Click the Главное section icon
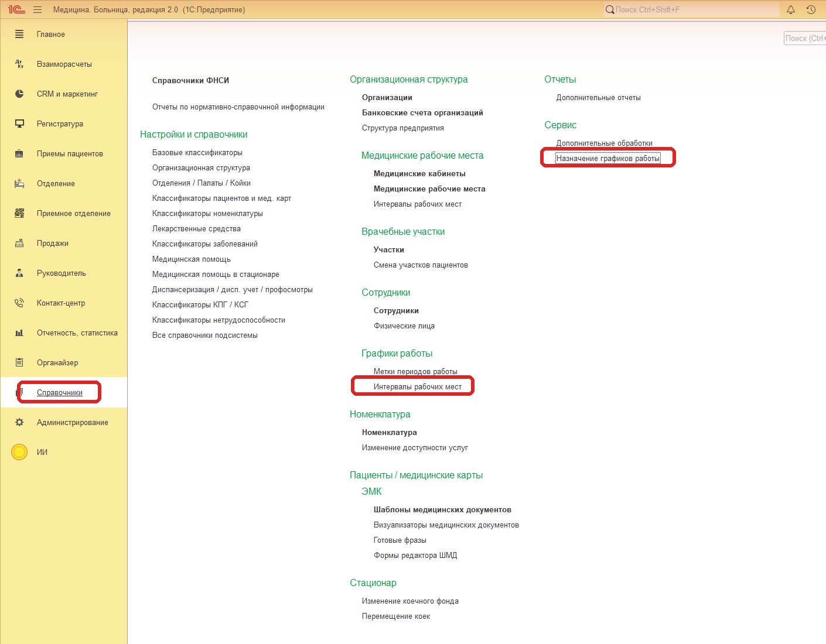 tap(19, 34)
